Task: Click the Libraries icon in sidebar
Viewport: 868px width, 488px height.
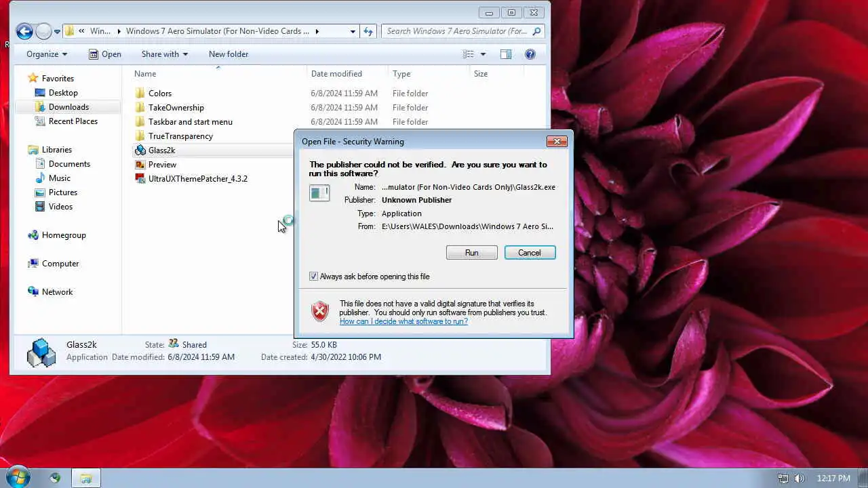Action: [33, 149]
